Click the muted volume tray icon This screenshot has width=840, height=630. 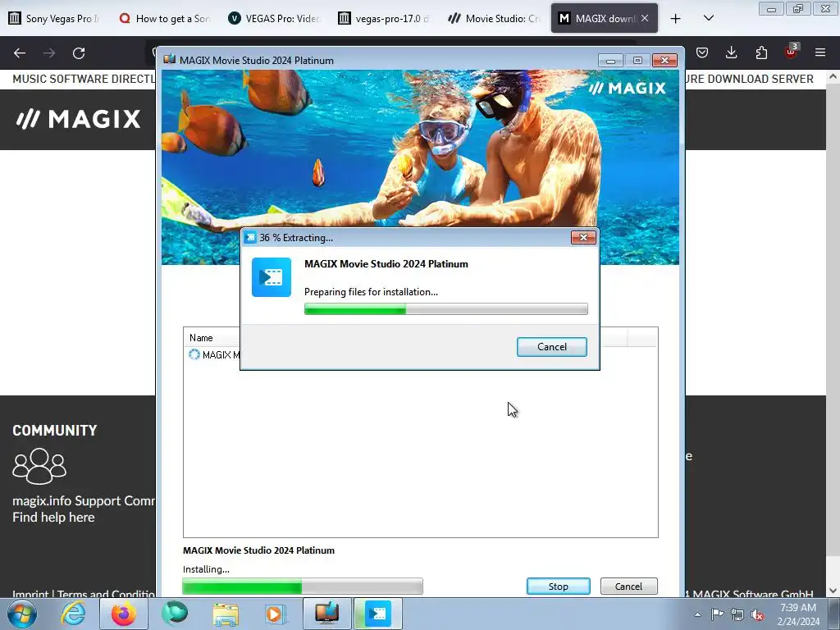(x=757, y=615)
